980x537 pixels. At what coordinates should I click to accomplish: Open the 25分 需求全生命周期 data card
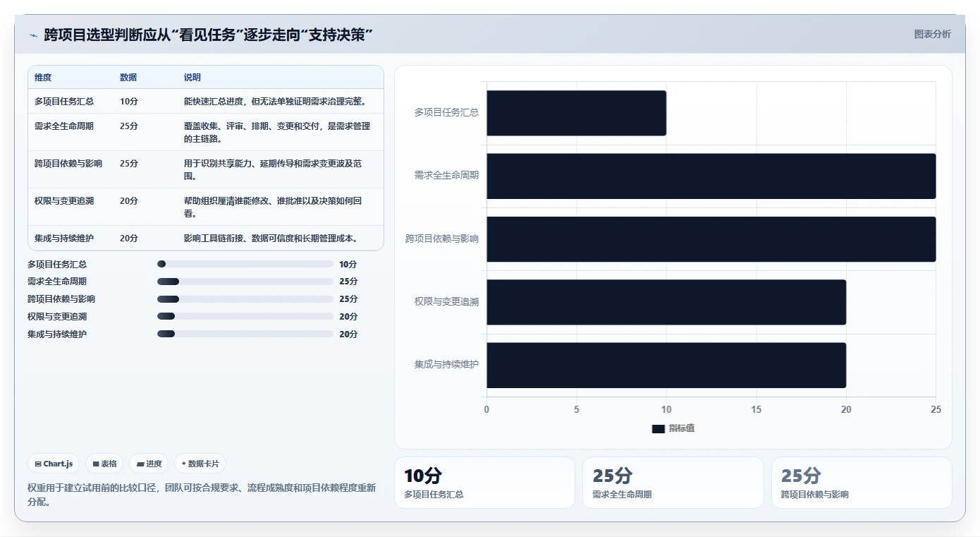[x=673, y=483]
